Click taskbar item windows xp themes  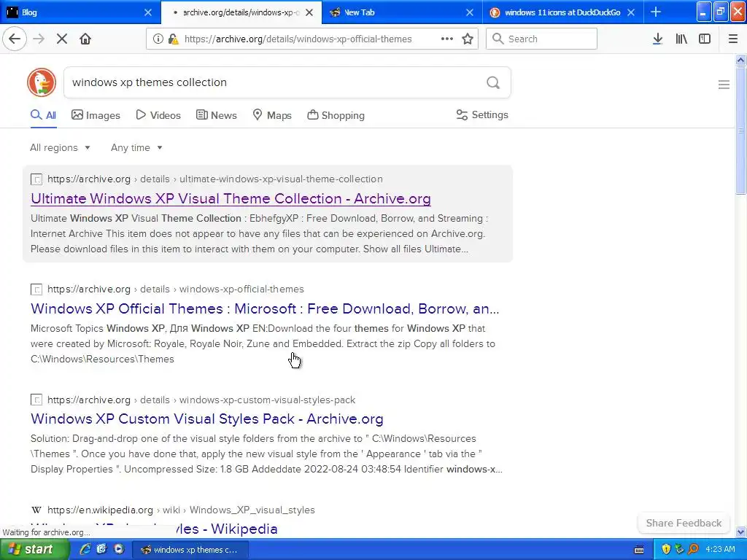pos(190,550)
